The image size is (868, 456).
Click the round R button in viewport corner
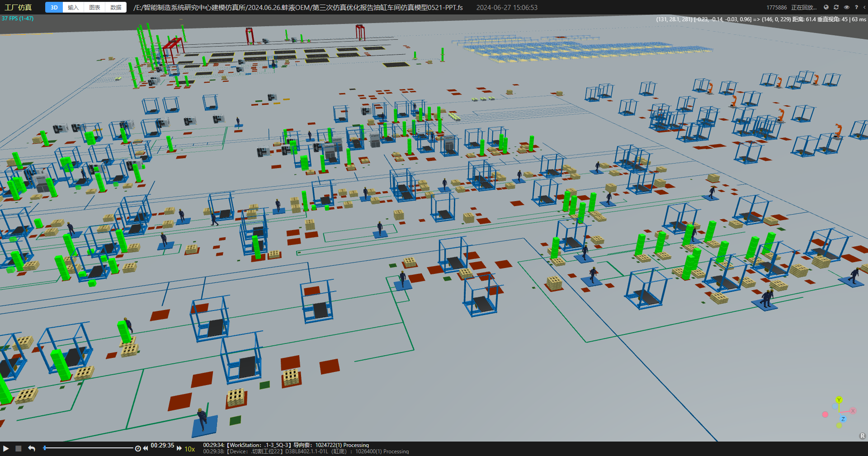863,436
